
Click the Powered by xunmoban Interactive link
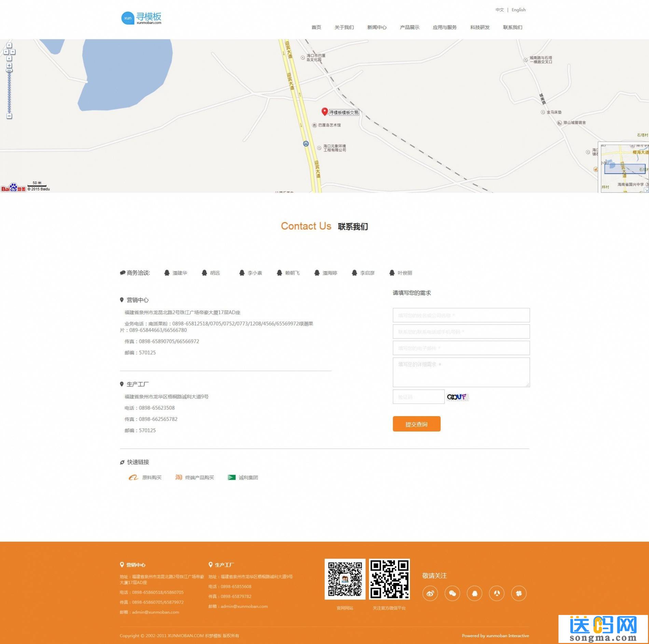pyautogui.click(x=495, y=636)
